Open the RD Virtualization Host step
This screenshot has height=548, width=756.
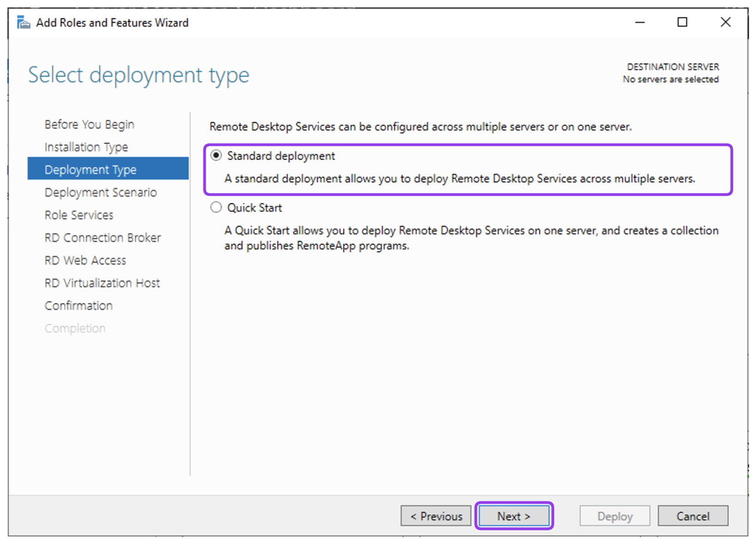(102, 283)
